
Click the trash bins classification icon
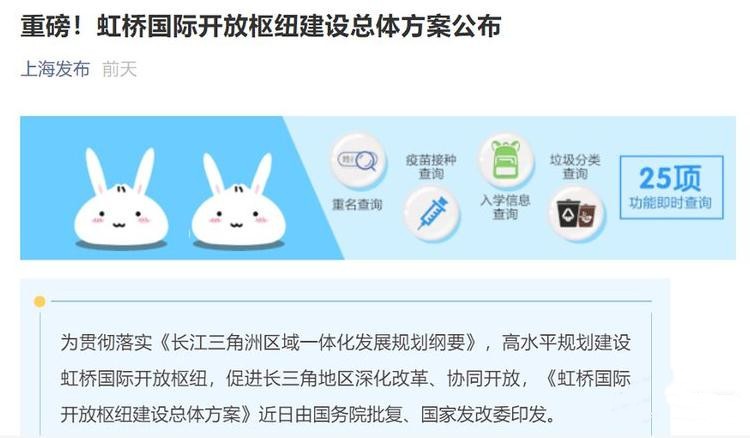576,213
